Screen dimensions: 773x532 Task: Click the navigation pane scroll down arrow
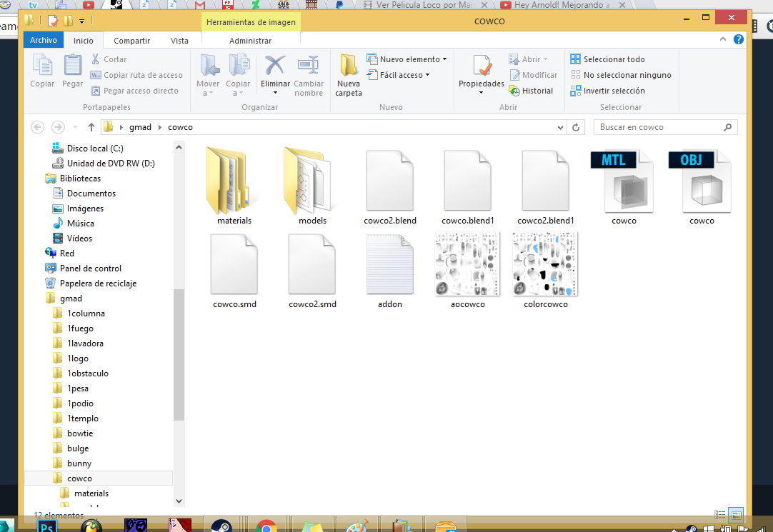[179, 501]
